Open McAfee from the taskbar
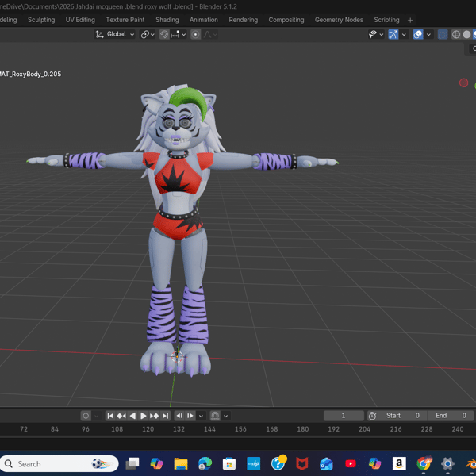 [x=302, y=463]
